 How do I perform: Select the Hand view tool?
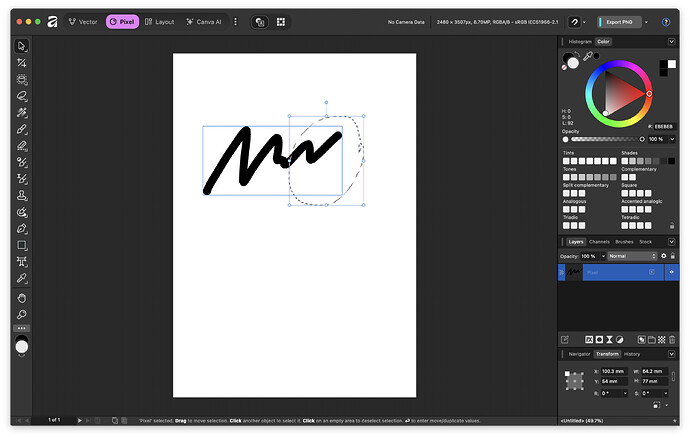pos(22,298)
